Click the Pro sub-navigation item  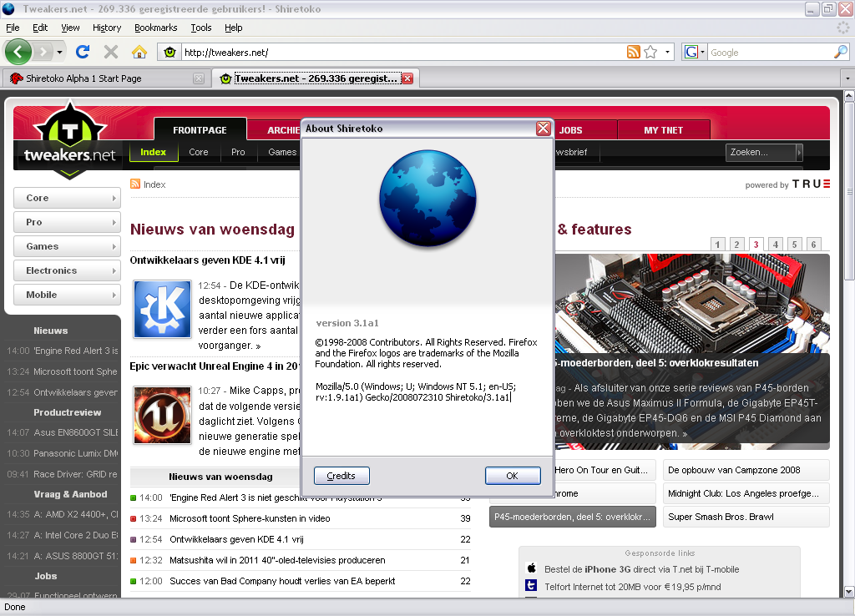pos(238,152)
